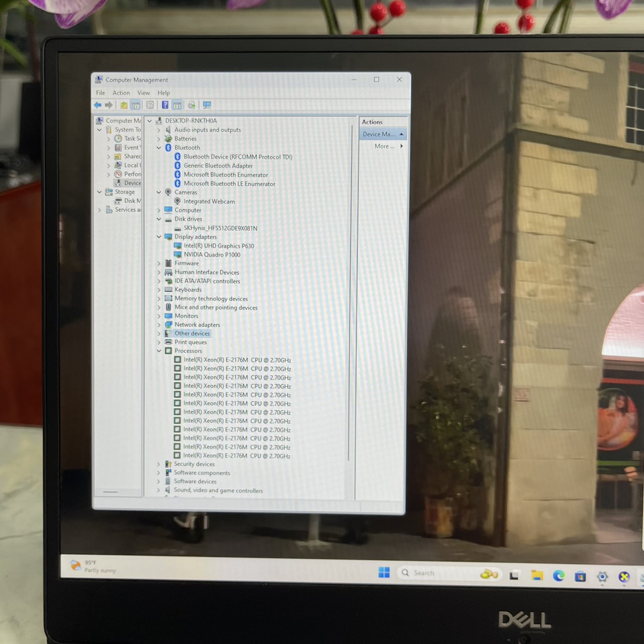Viewport: 644px width, 644px height.
Task: Select the first Intel Xeon E-2176M processor entry
Action: (237, 360)
